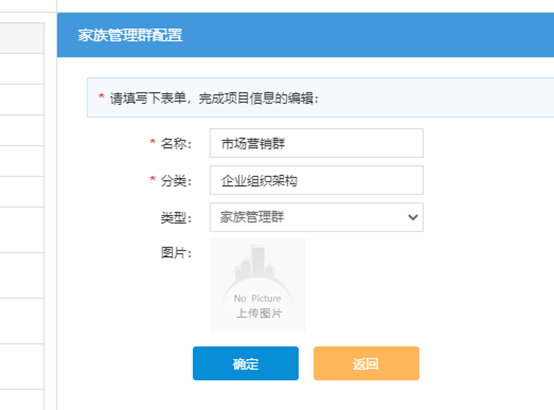Focus the 名称 field containing 市场营销群
Screen dimensions: 554x410
317,143
